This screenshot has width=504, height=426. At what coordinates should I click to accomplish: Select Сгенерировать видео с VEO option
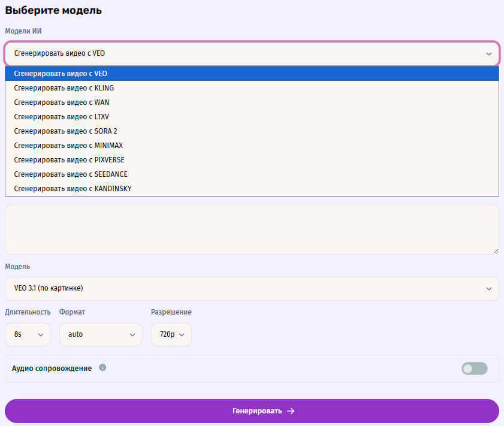[61, 74]
